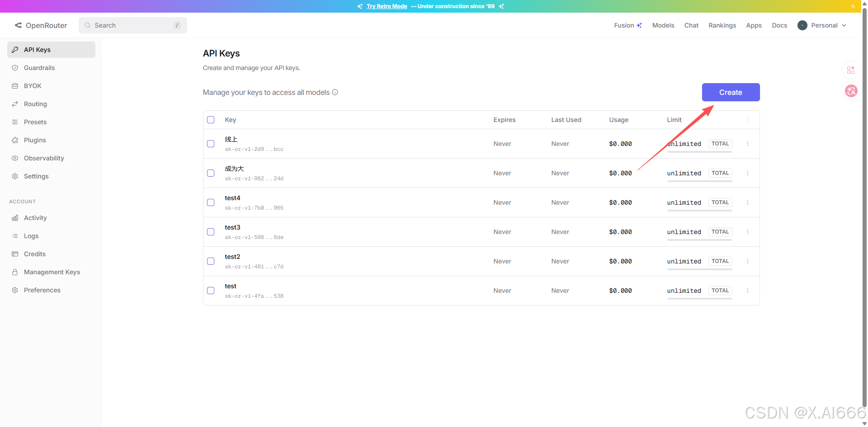
Task: Click key string sk-or-v1-491...c7d
Action: click(254, 267)
